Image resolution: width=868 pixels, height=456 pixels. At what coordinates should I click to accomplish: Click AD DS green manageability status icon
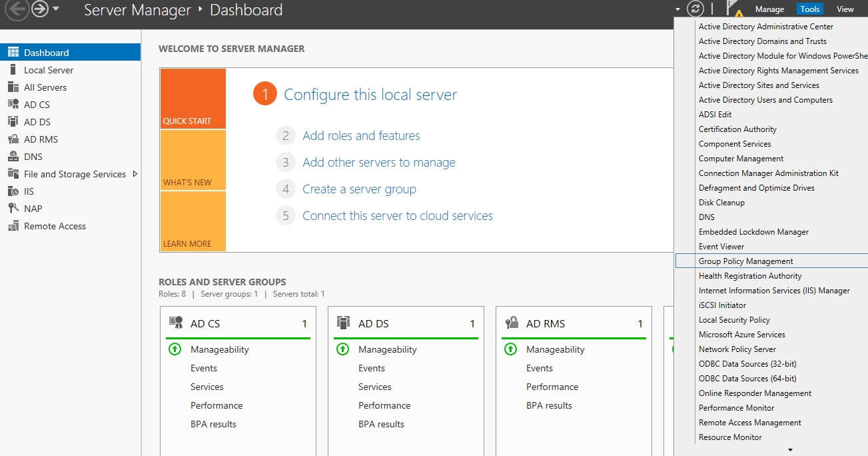pyautogui.click(x=343, y=349)
